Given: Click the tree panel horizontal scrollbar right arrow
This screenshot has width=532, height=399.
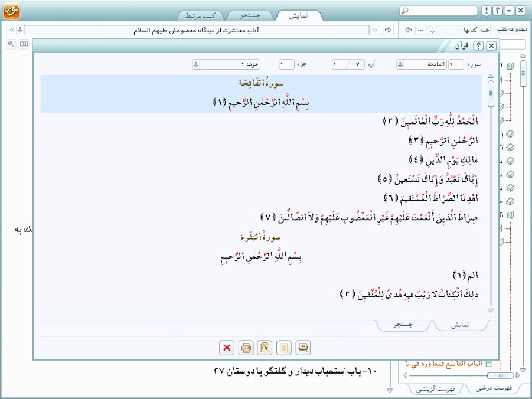Looking at the screenshot, I should (x=518, y=375).
